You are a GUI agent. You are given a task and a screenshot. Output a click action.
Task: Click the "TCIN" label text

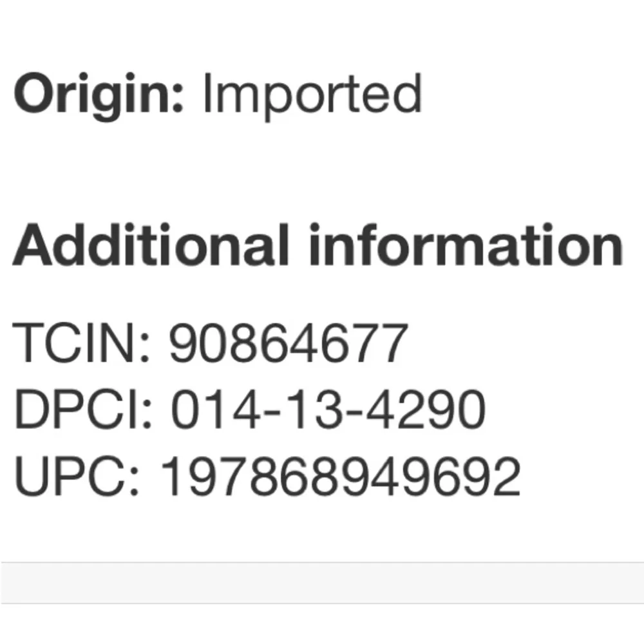[76, 344]
